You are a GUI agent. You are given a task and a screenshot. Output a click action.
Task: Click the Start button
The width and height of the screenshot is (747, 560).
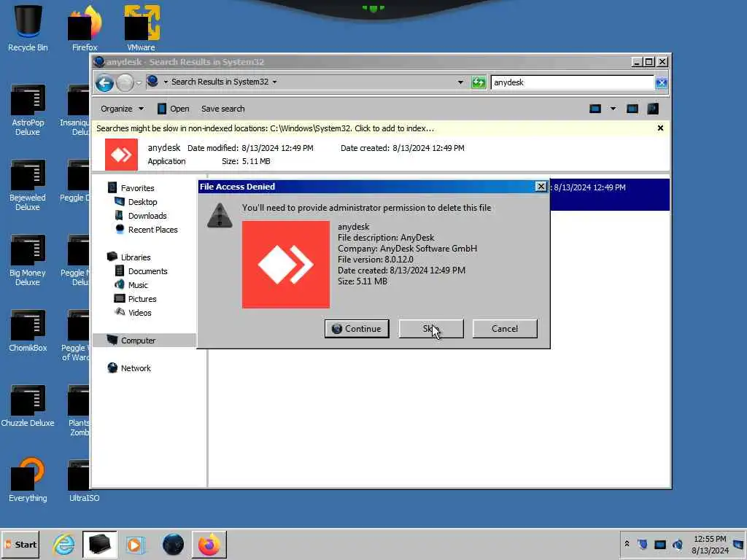(20, 544)
